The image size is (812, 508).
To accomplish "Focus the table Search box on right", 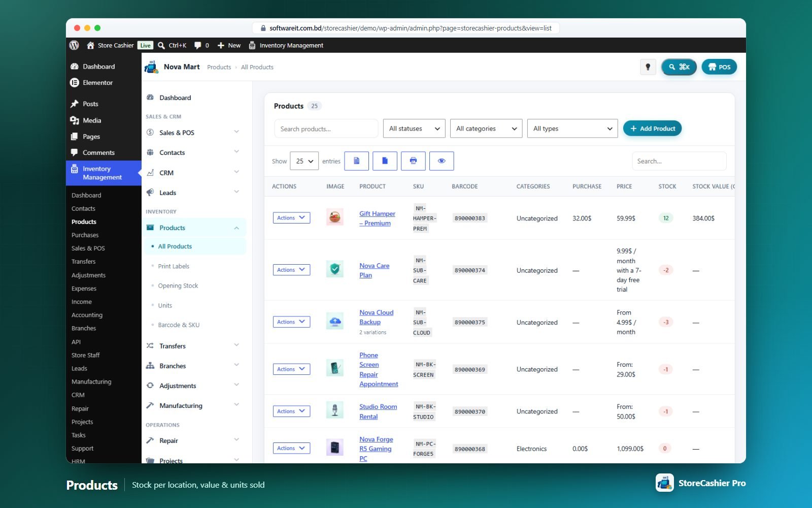I will click(679, 161).
